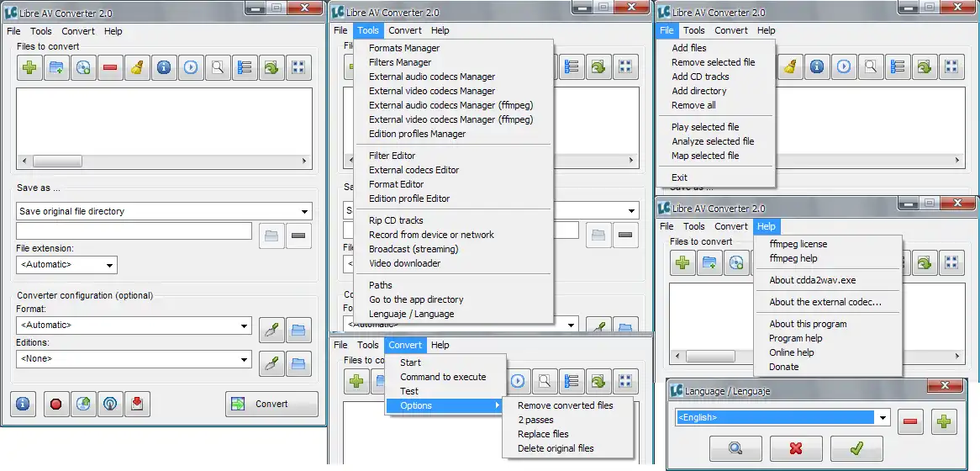Click the broom Remove all icon
The image size is (980, 471).
pos(137,67)
